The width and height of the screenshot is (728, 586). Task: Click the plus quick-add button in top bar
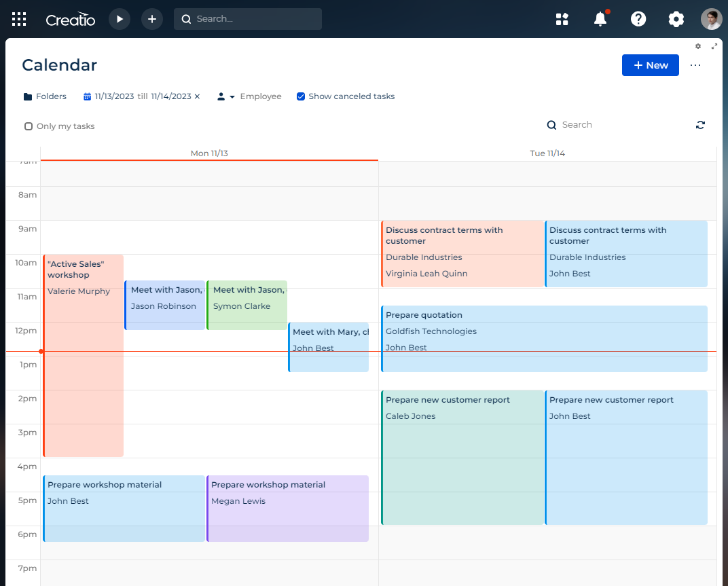tap(152, 19)
